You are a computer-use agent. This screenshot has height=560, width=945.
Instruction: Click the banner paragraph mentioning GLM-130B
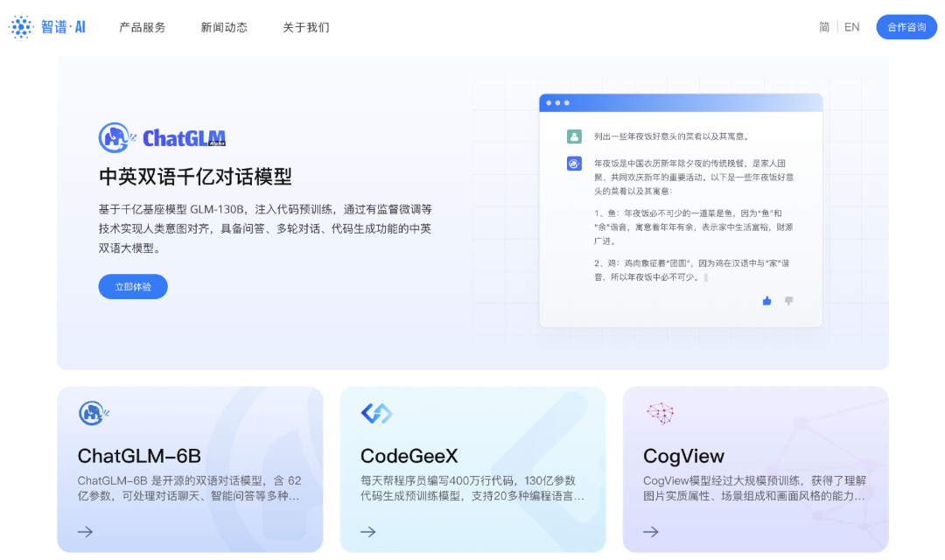[265, 228]
